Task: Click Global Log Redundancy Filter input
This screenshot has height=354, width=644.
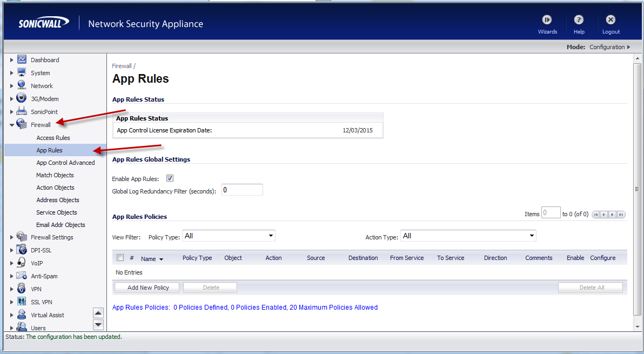Action: tap(243, 190)
